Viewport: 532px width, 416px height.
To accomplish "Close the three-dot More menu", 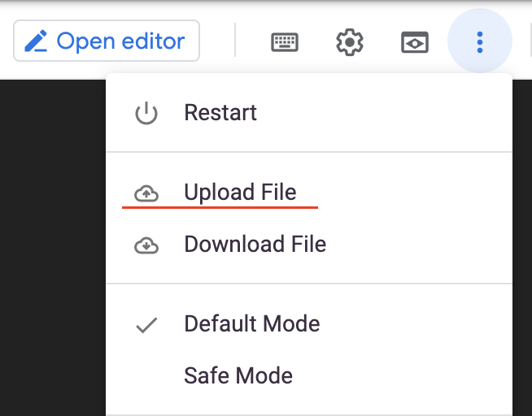I will [480, 41].
